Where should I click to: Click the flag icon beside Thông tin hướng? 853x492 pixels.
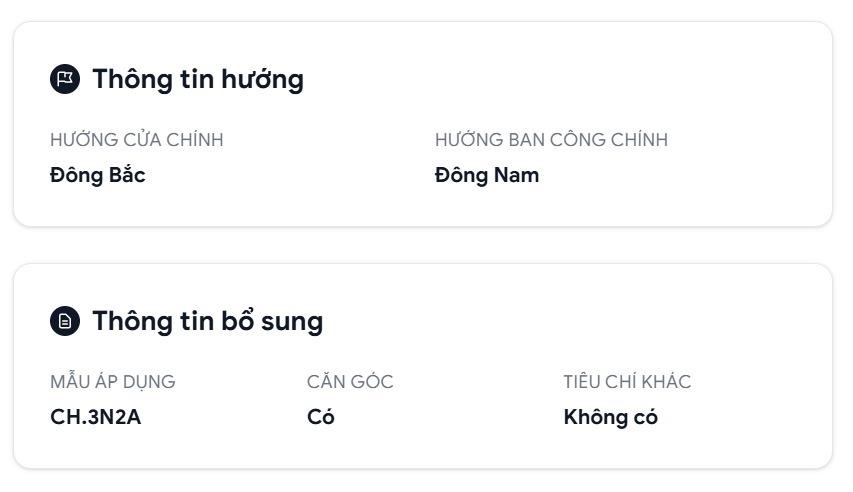65,79
